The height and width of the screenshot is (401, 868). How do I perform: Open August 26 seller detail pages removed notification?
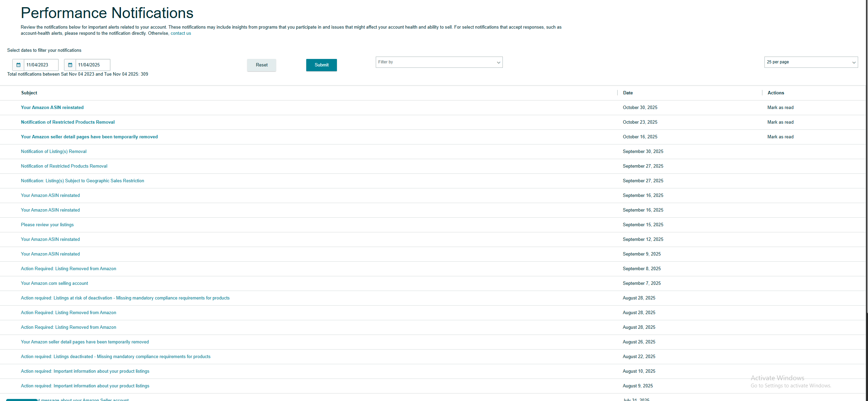tap(85, 342)
